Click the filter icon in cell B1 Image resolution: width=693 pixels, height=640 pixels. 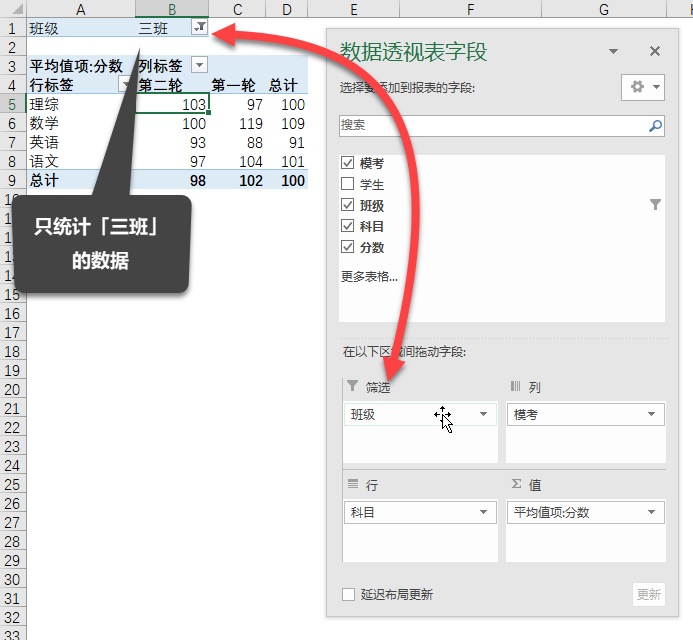[200, 28]
